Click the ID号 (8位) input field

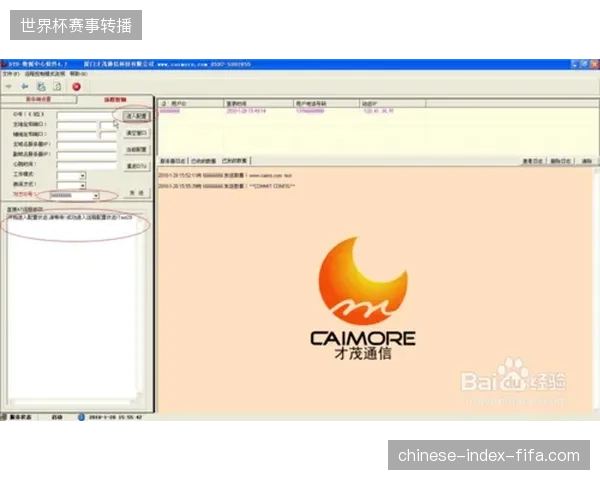click(86, 115)
